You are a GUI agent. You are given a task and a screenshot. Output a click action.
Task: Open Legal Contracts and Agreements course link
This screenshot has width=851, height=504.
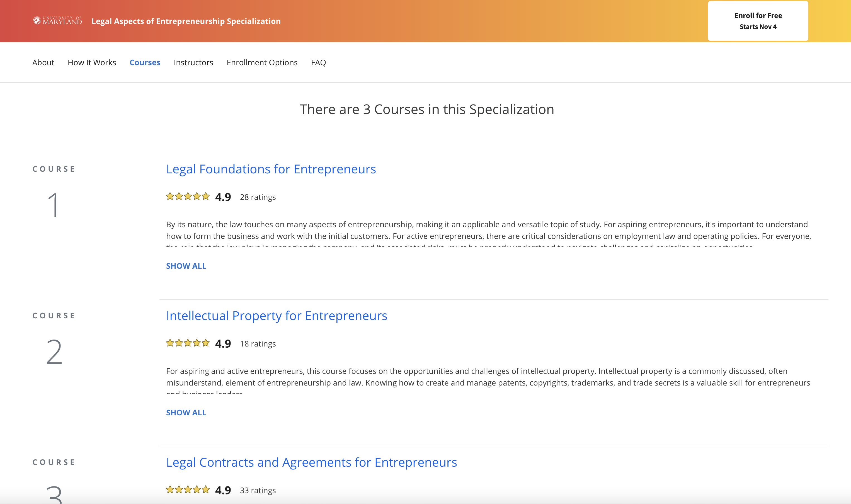(311, 462)
